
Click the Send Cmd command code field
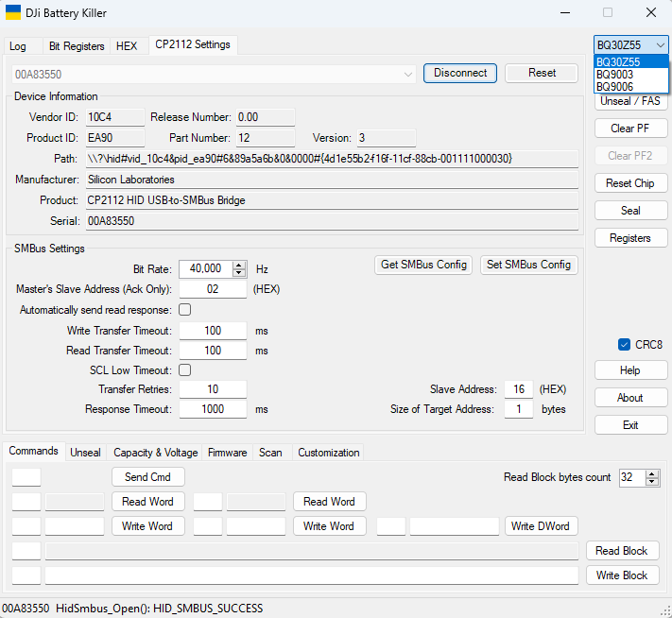pos(26,477)
